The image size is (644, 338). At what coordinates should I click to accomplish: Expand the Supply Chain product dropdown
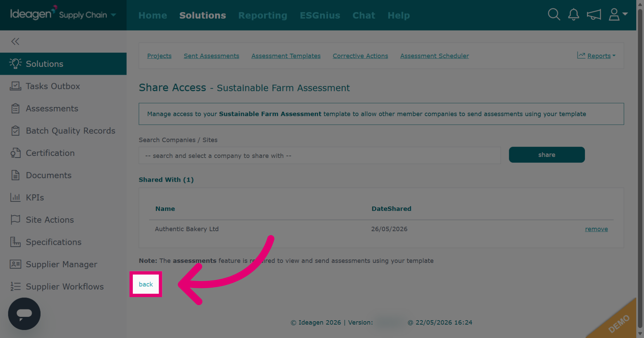pyautogui.click(x=113, y=15)
